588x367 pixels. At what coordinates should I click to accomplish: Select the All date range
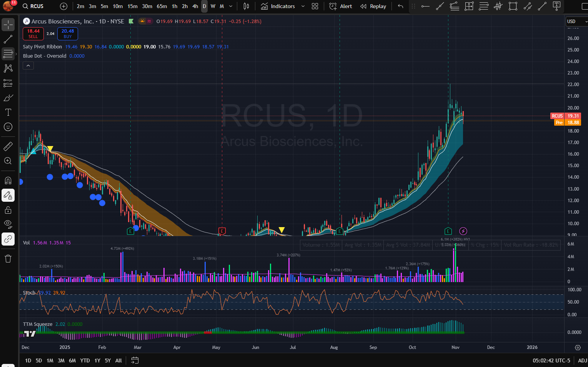click(118, 360)
